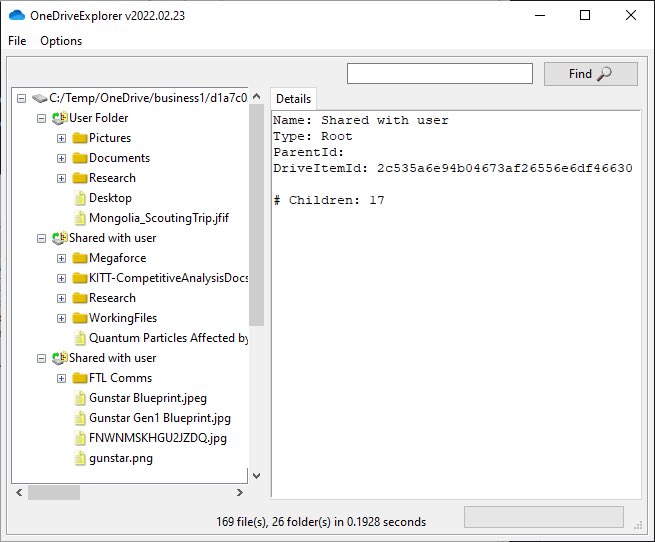Expand the WorkingFiles folder
The height and width of the screenshot is (542, 655).
61,318
